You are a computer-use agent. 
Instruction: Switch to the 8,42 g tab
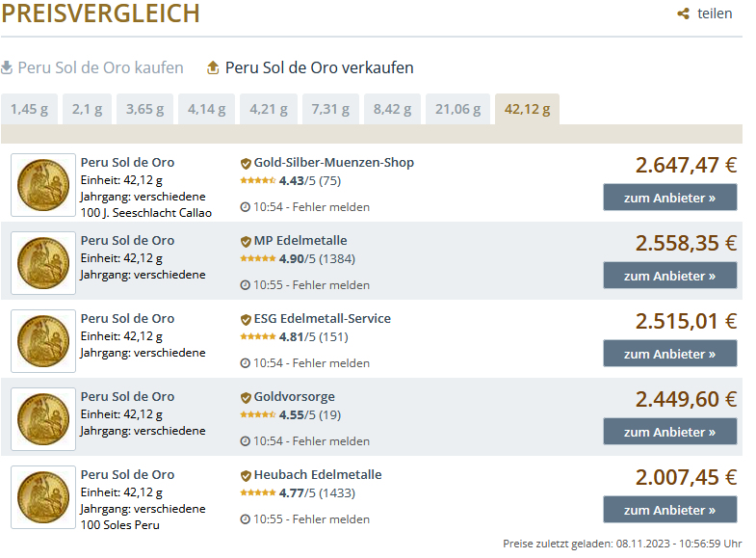(392, 109)
